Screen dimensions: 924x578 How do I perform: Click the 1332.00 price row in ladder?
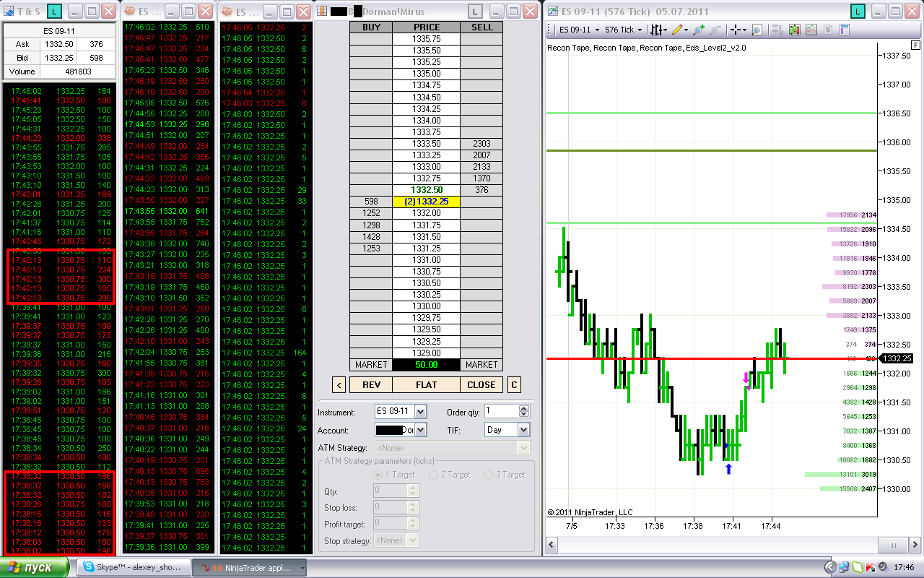[427, 213]
